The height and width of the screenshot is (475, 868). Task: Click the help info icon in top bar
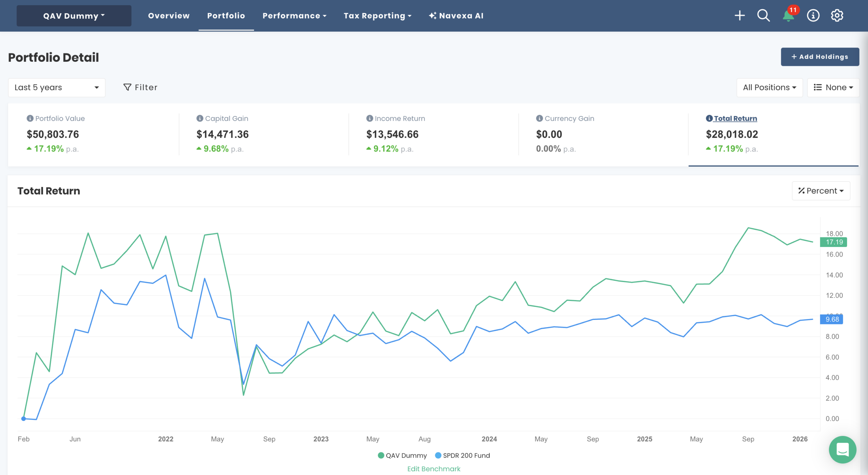[812, 16]
